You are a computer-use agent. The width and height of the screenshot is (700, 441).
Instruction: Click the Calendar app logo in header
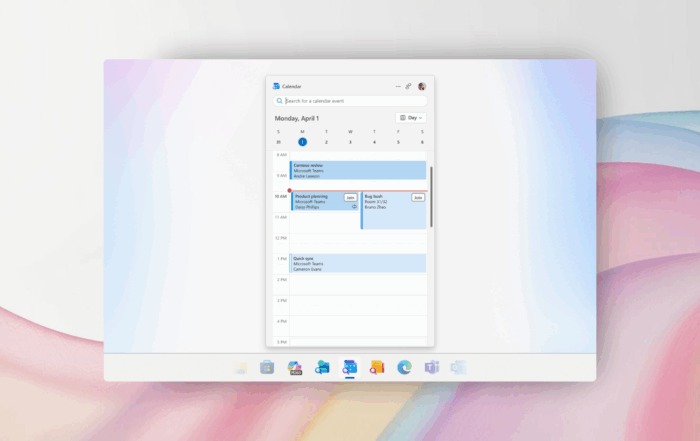[276, 86]
